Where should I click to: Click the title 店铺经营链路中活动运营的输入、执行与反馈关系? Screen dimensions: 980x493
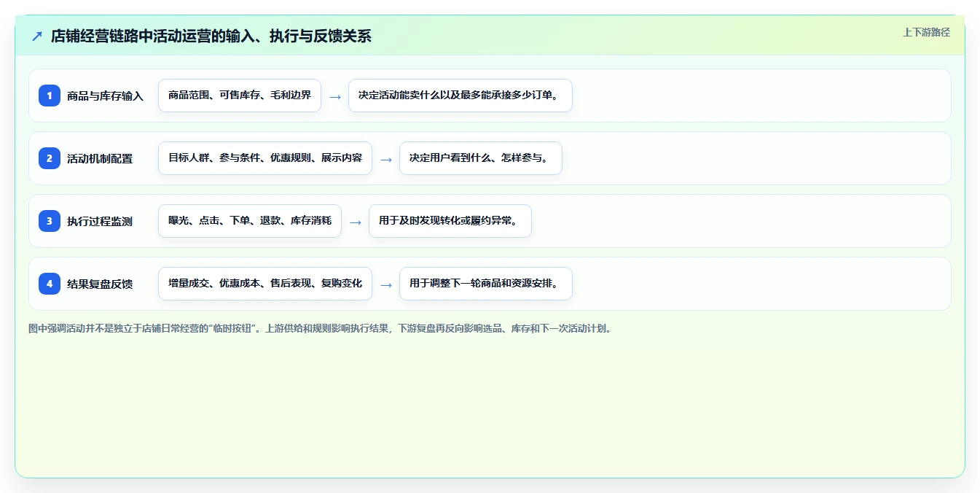click(x=211, y=36)
